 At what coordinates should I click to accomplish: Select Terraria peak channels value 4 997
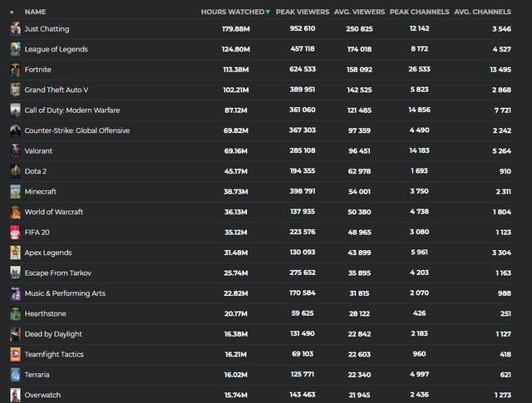419,375
